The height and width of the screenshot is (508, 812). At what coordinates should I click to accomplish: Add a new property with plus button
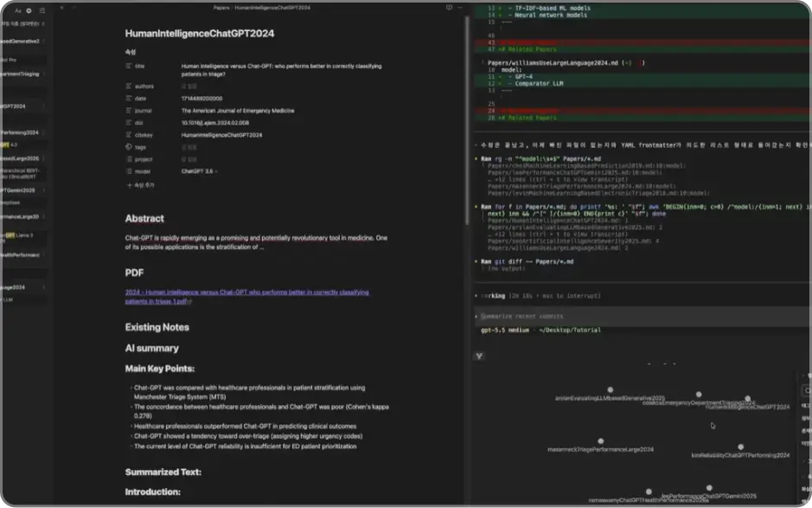pos(140,185)
